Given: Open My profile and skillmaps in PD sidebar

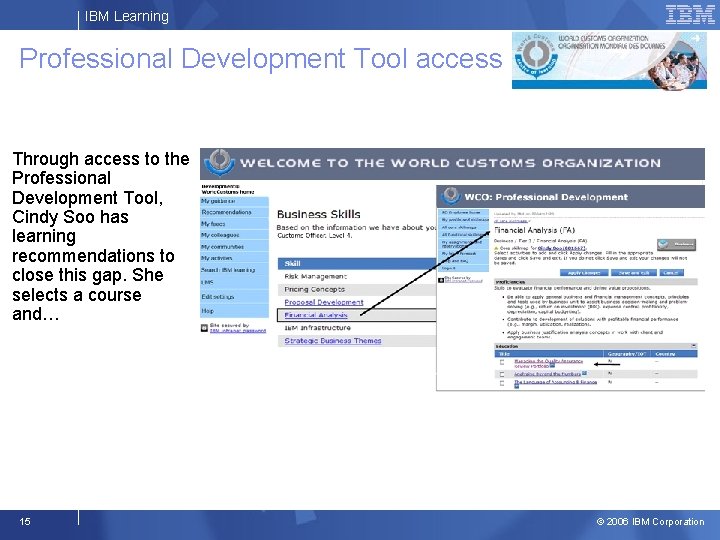Looking at the screenshot, I should [x=463, y=220].
